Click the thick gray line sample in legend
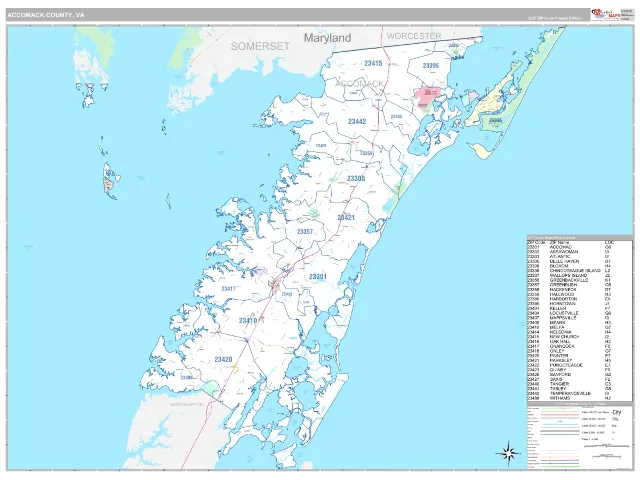Screen dimensions: 640x480 [560, 432]
